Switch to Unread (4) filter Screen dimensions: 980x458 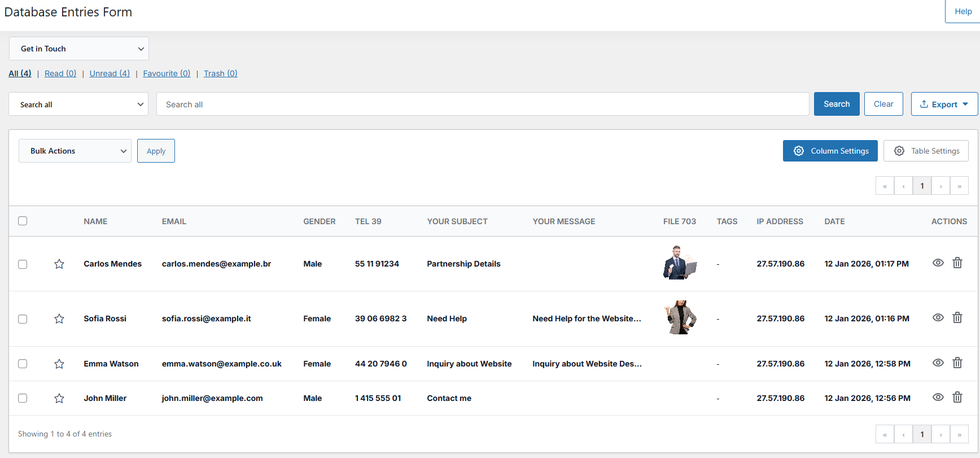click(x=110, y=73)
